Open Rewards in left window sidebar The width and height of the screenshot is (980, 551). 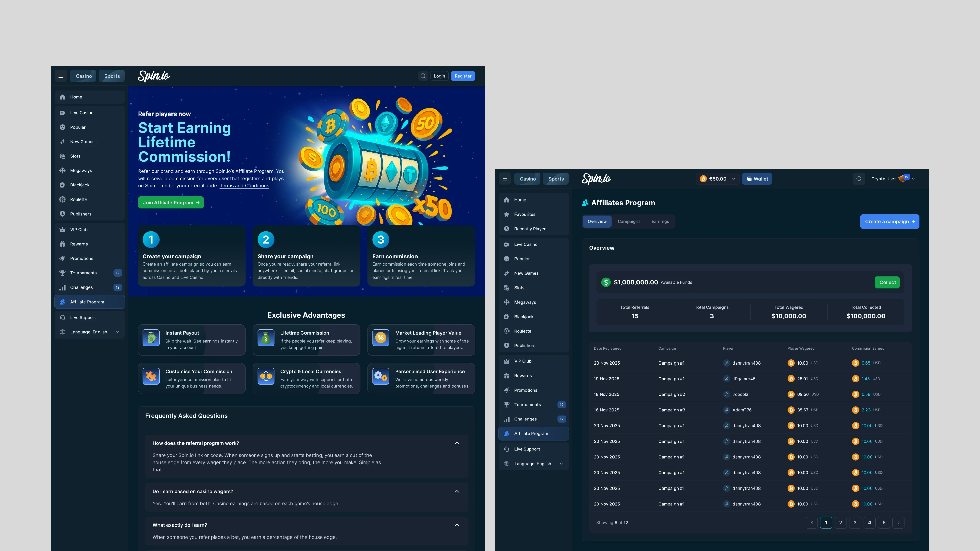tap(89, 244)
